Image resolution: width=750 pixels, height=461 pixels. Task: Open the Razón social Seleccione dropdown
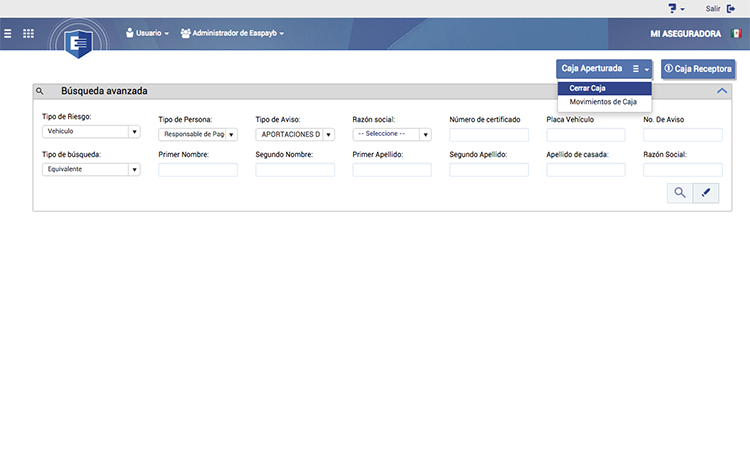coord(392,134)
